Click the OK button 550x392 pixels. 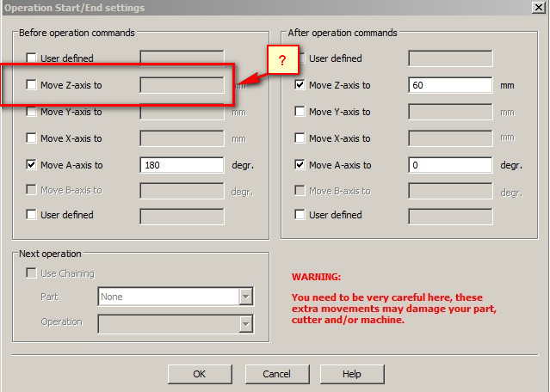point(199,374)
